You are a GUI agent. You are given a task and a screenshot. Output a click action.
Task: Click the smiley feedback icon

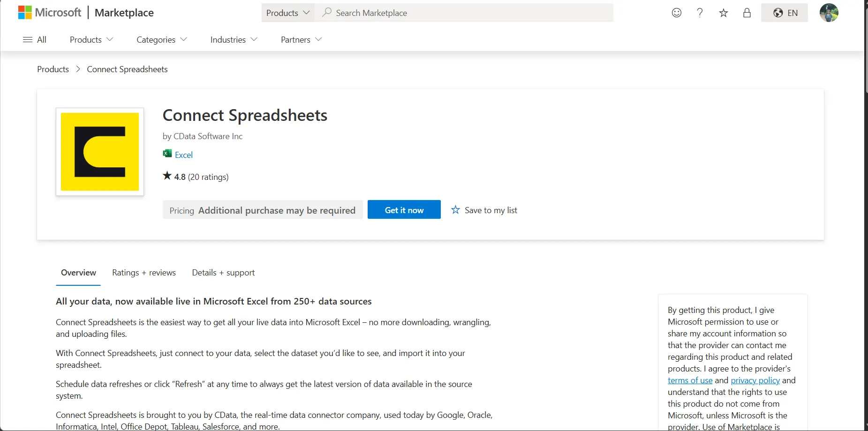[676, 13]
